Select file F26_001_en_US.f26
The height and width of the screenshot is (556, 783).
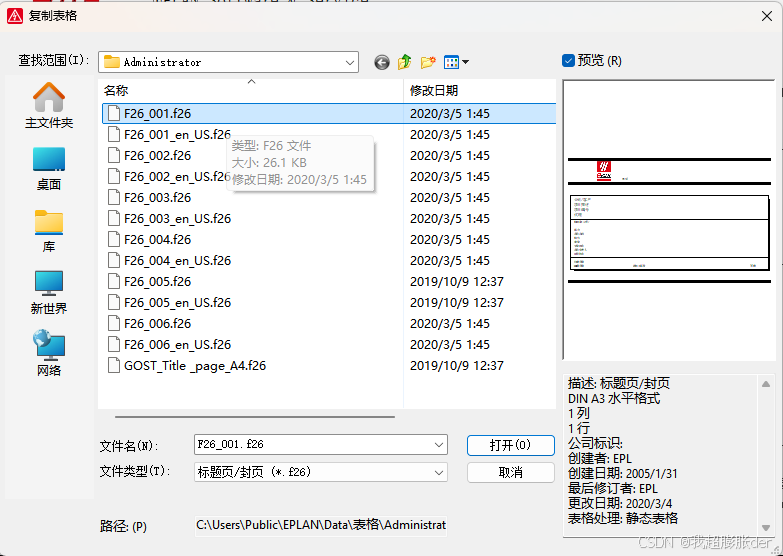tap(177, 134)
